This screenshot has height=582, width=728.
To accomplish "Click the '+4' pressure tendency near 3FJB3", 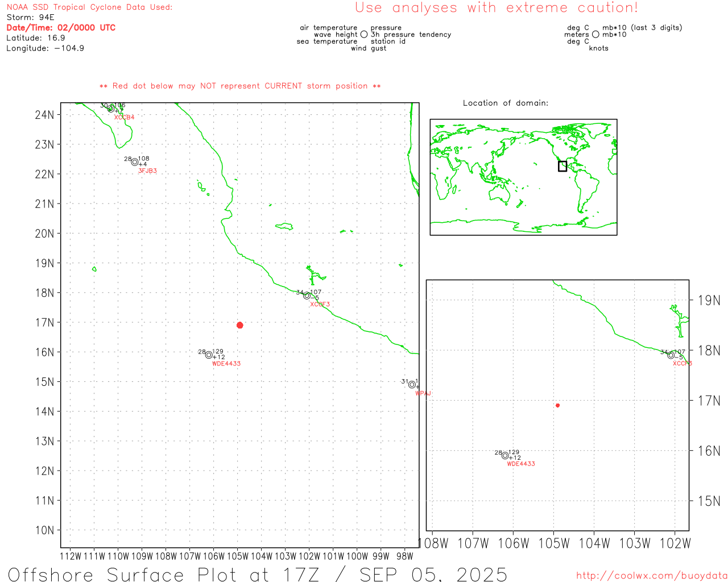I will tap(143, 165).
